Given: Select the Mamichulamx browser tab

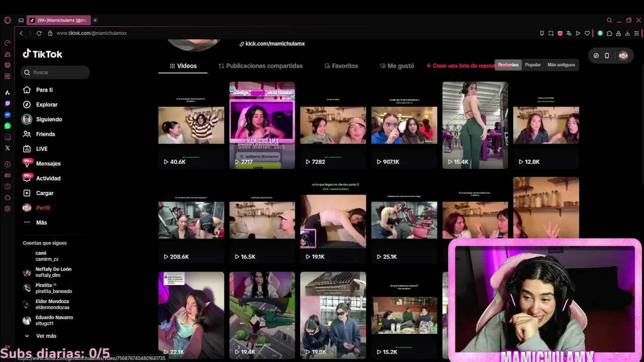Looking at the screenshot, I should coord(58,20).
